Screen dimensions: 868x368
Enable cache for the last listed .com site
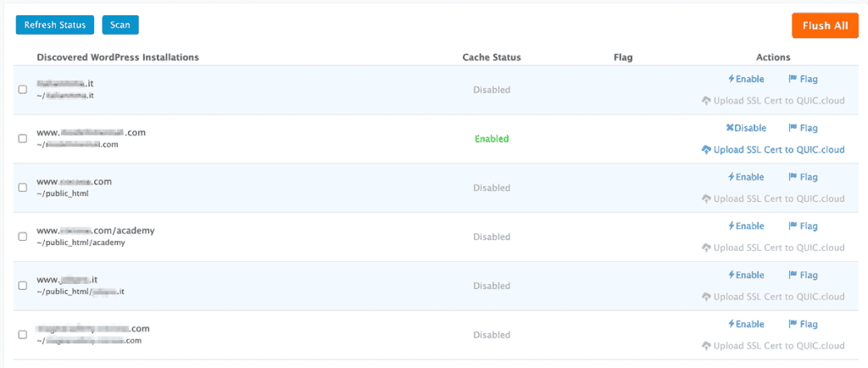coord(746,324)
